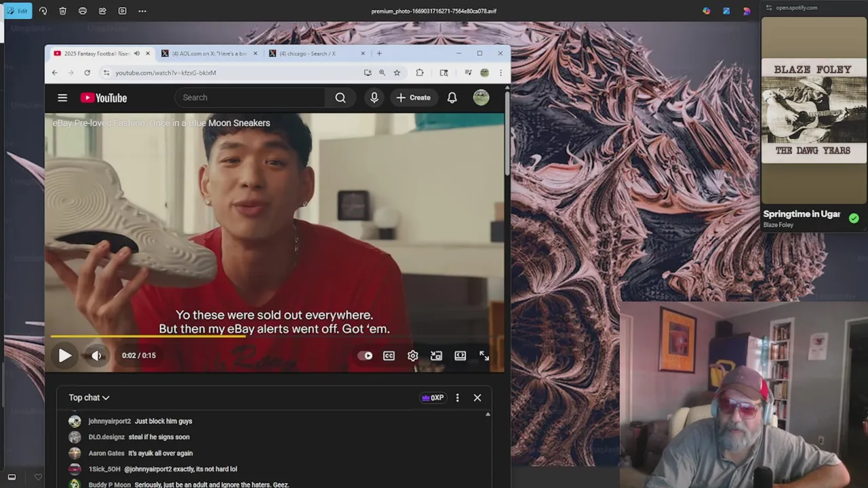Reload the YouTube page
868x488 pixels.
(87, 73)
